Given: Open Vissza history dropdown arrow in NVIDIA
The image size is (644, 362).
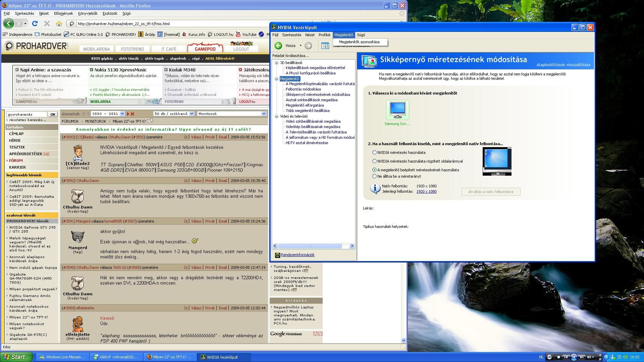Looking at the screenshot, I should click(x=301, y=46).
